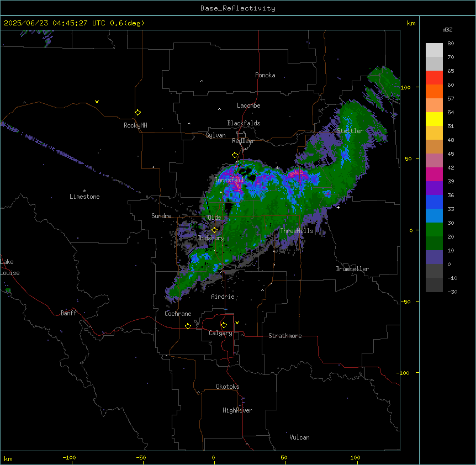Click the HighRiver label
The height and width of the screenshot is (465, 476).
[x=237, y=410]
